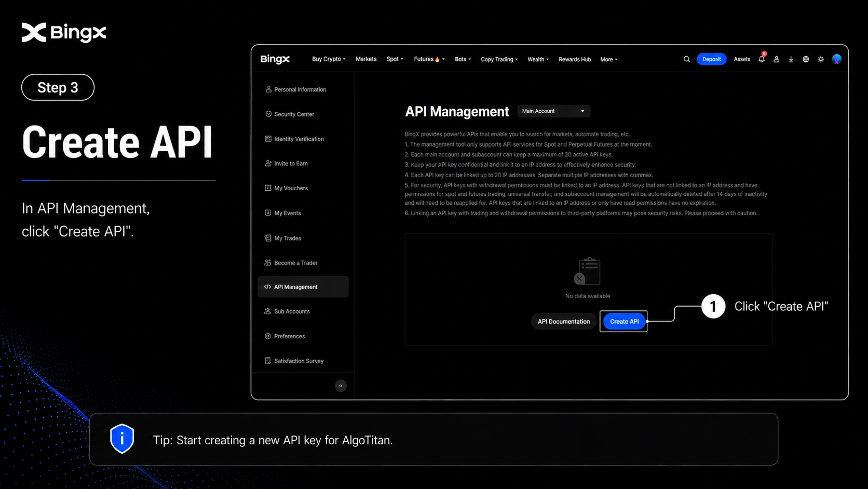Click the empty-list clipboard illustration

coord(587,271)
